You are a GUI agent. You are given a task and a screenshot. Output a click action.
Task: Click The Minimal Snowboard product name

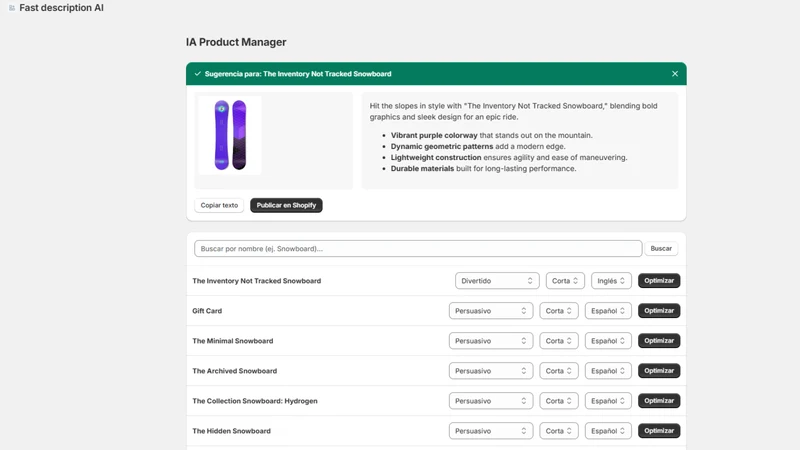point(233,341)
